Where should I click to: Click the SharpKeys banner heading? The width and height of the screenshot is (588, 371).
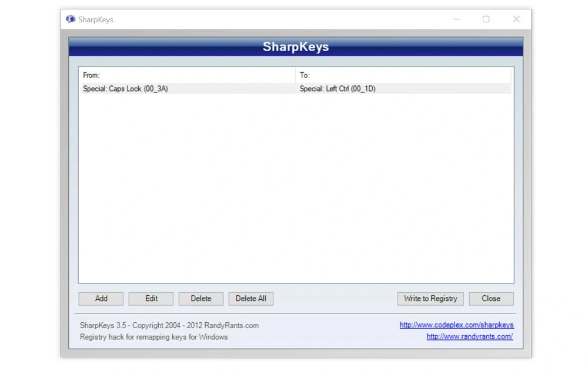tap(296, 47)
